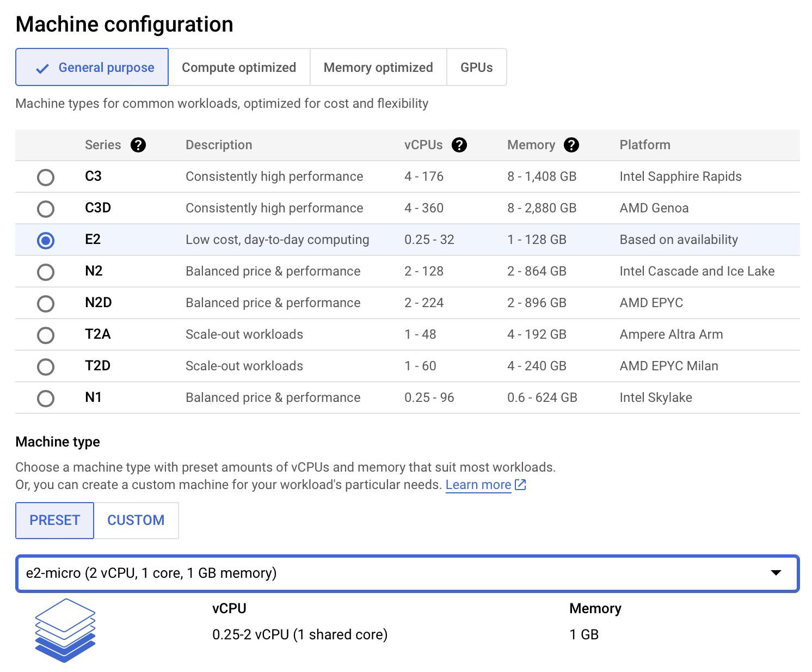Select the PRESET machine option
Screen dimensions: 812x672
click(x=54, y=520)
